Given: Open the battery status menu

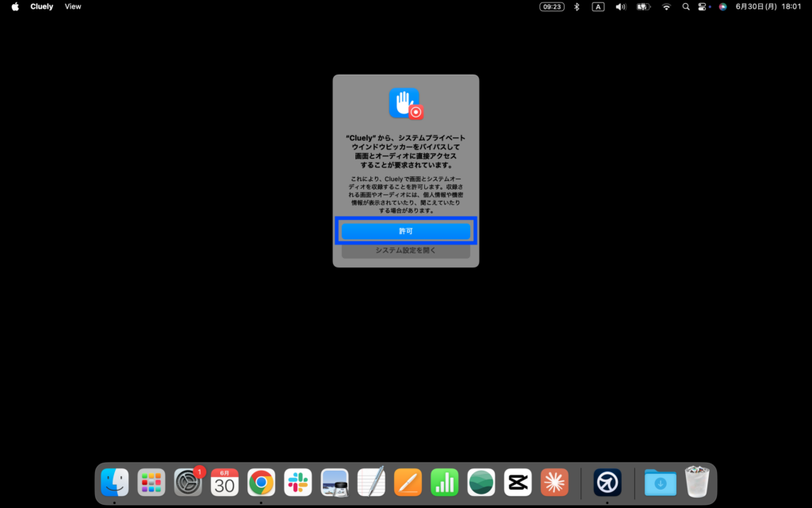Looking at the screenshot, I should pos(643,6).
